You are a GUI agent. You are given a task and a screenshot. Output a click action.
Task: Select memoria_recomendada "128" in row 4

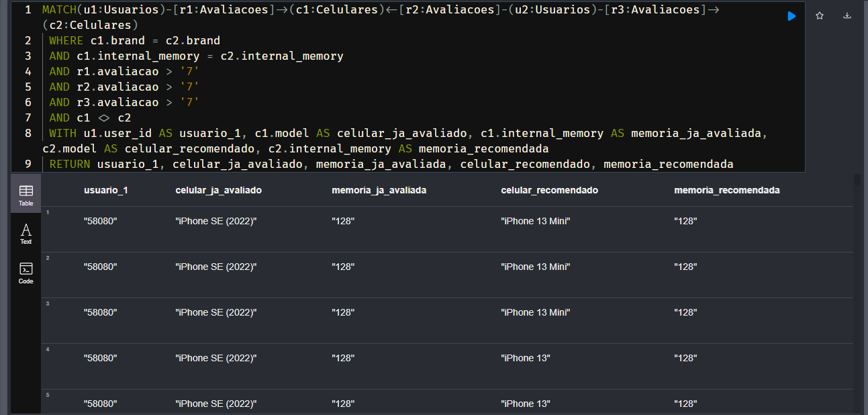[685, 358]
